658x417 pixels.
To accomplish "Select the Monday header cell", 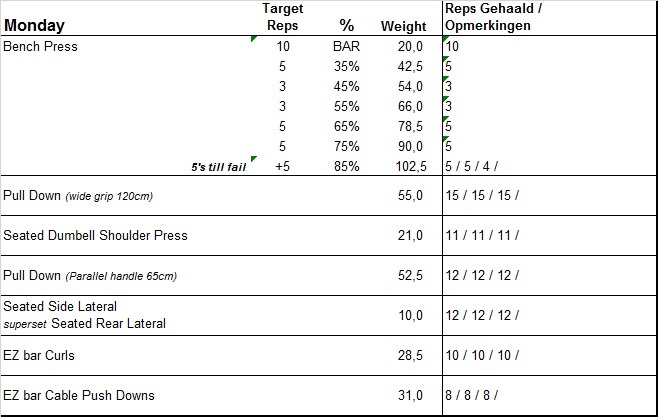I will click(x=33, y=25).
